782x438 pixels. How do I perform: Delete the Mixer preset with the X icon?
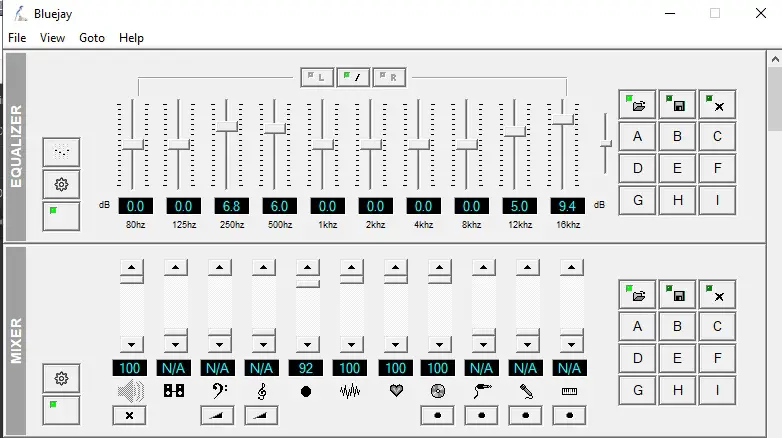click(x=717, y=294)
